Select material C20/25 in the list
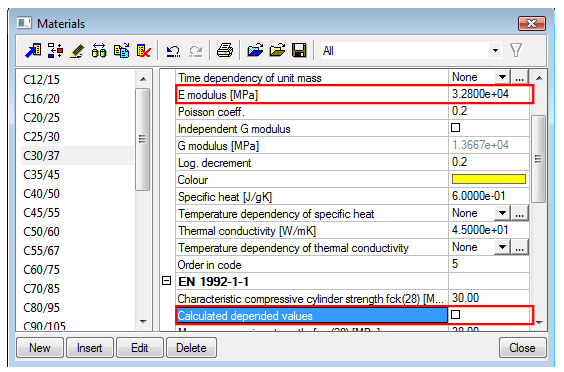This screenshot has width=564, height=372. tap(41, 118)
